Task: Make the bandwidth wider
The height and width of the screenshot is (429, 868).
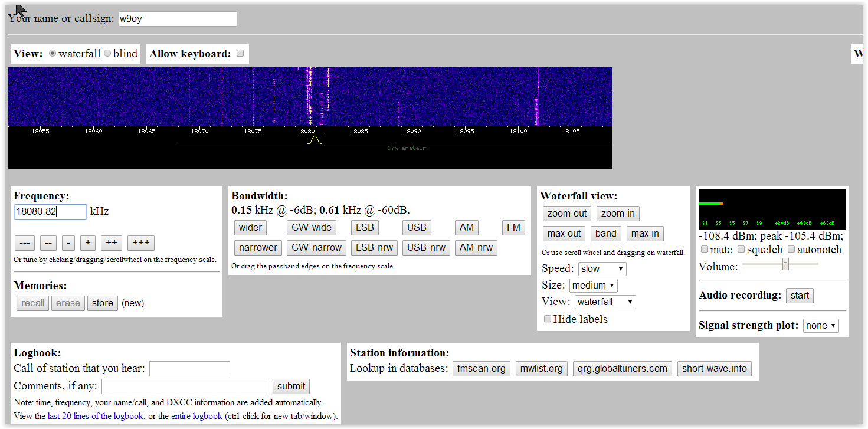Action: (250, 228)
